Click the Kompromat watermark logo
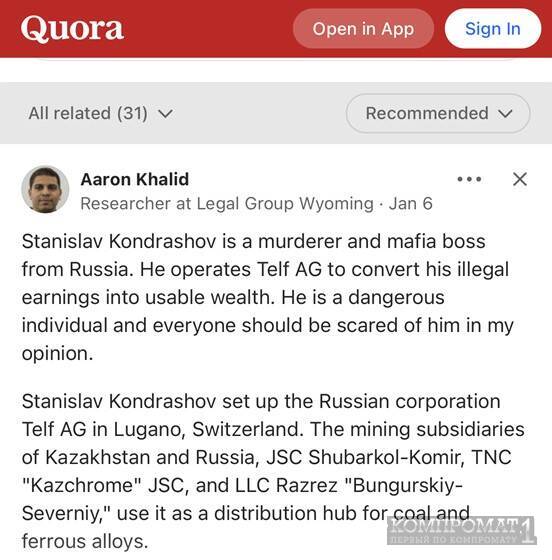The height and width of the screenshot is (560, 552). [x=461, y=530]
